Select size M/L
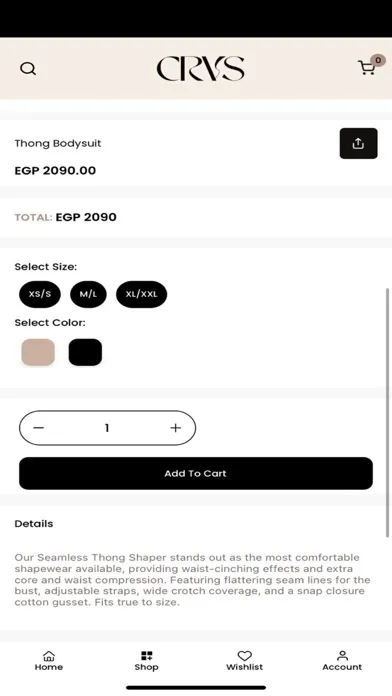The width and height of the screenshot is (392, 696). 88,294
